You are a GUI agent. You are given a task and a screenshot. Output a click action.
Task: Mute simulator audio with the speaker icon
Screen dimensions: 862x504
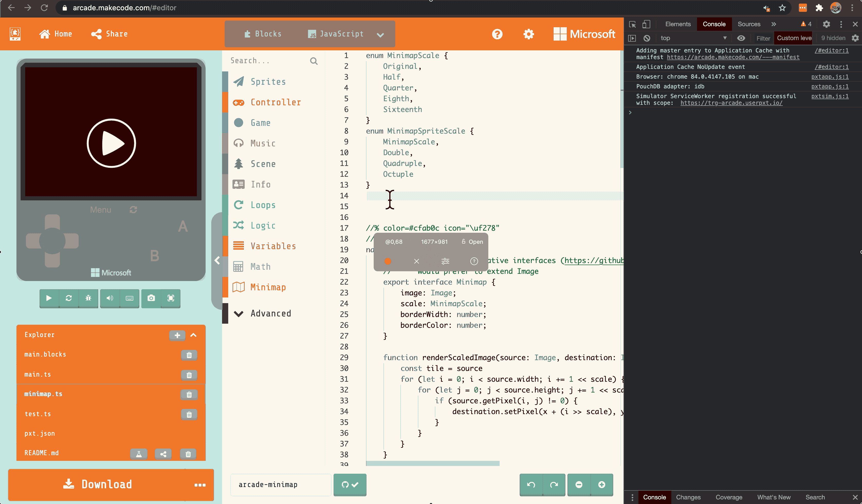tap(110, 298)
